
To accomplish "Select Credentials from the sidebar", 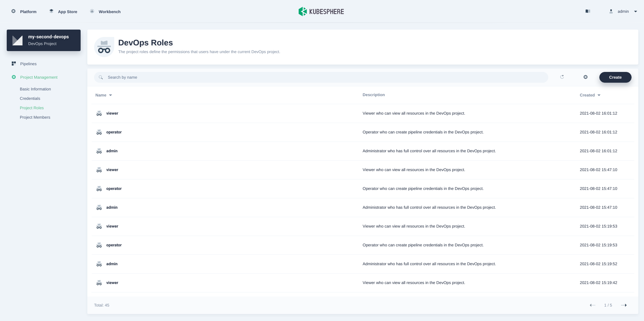I will [x=30, y=98].
